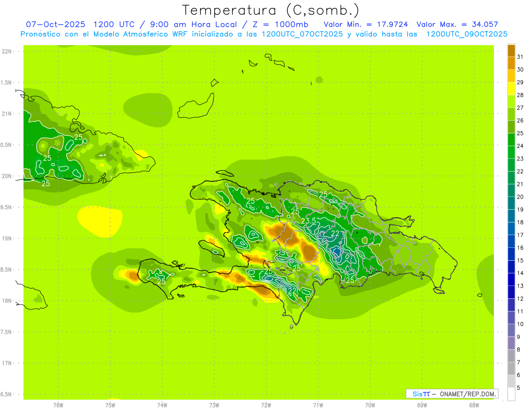Click the 76W longitude axis label
The height and width of the screenshot is (411, 532).
(x=58, y=405)
